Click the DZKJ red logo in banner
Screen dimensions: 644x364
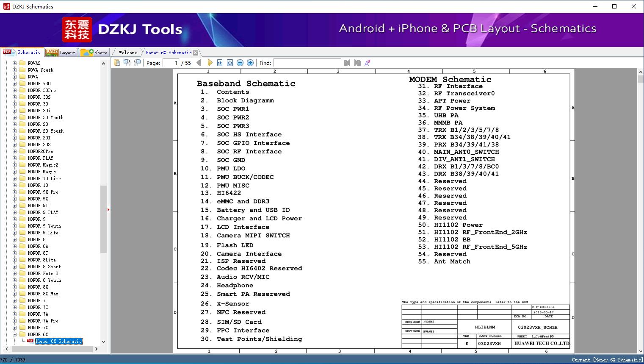click(x=77, y=30)
